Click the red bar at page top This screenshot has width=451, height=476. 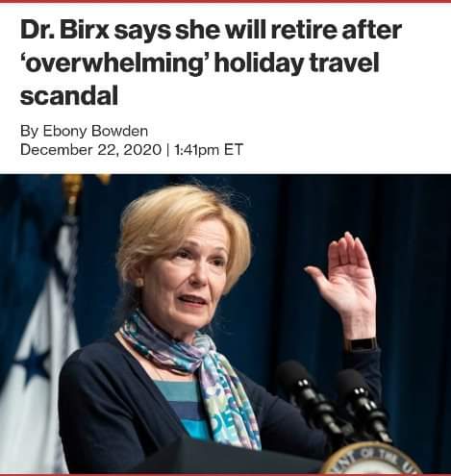pyautogui.click(x=225, y=2)
